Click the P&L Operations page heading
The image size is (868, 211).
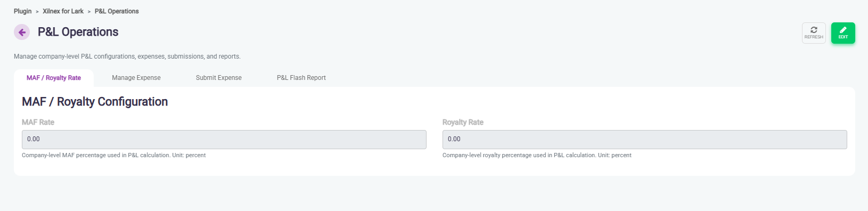pos(78,32)
